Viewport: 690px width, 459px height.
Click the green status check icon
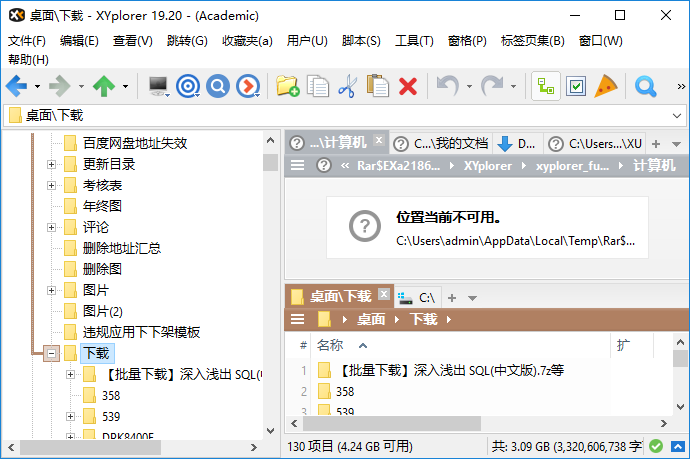click(x=656, y=447)
